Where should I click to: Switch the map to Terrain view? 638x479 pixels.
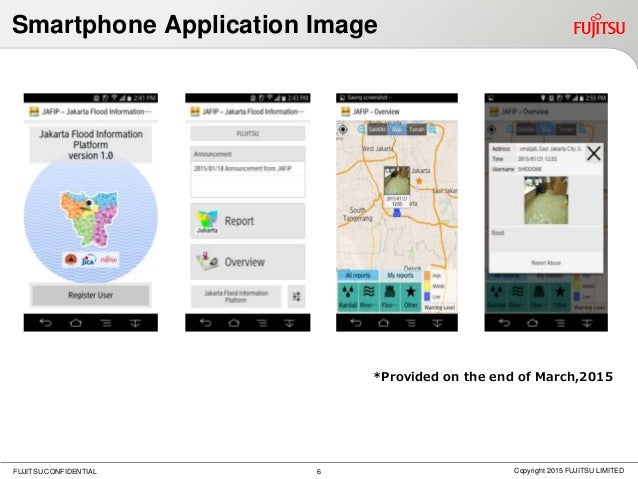pos(416,129)
